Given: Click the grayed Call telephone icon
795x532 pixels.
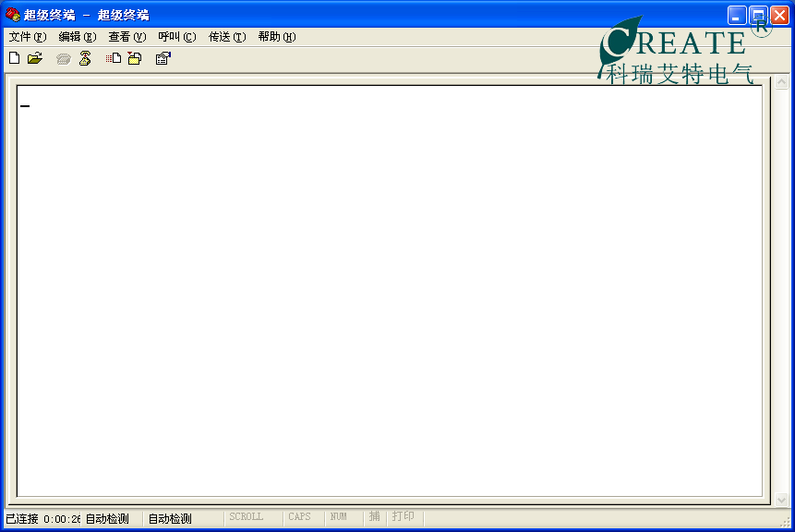Looking at the screenshot, I should pyautogui.click(x=64, y=59).
